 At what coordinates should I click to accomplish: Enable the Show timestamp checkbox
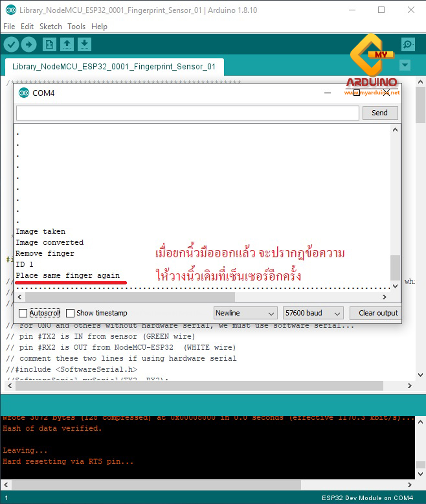click(70, 313)
